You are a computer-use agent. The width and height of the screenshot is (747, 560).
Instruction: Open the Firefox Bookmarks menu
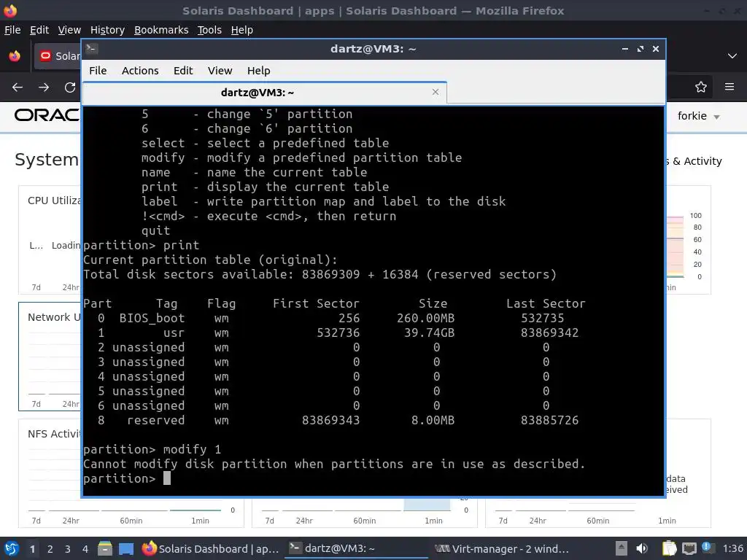(x=161, y=30)
